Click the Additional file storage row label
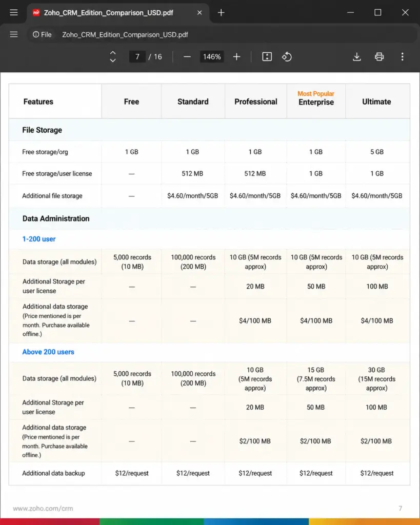The height and width of the screenshot is (525, 420). (52, 196)
